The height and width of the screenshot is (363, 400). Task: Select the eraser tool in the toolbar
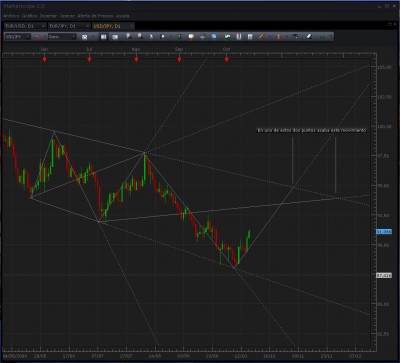309,37
